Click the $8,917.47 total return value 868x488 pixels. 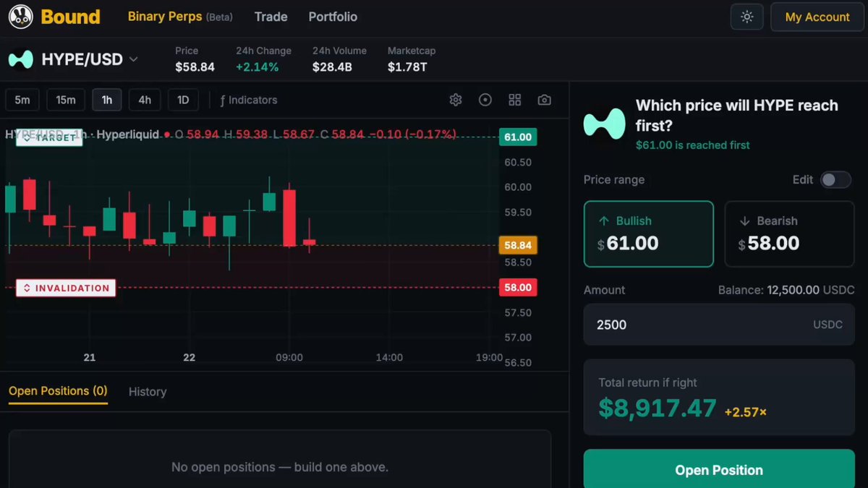tap(658, 409)
